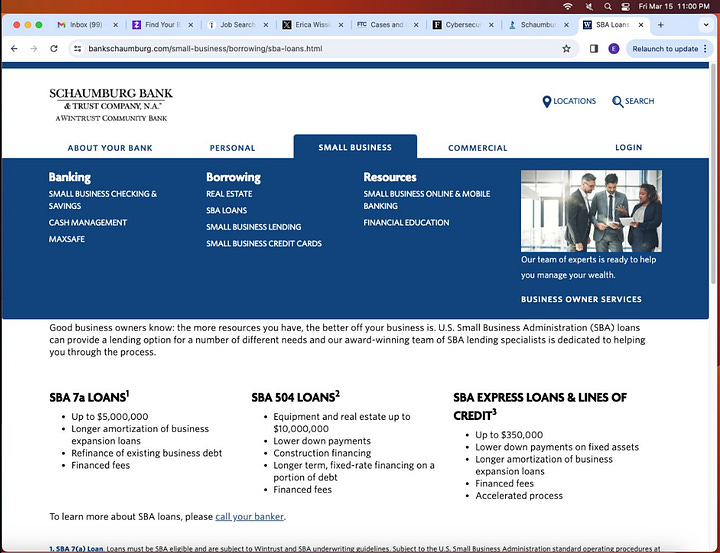Click the Up to $350,000 bullet

[x=509, y=435]
